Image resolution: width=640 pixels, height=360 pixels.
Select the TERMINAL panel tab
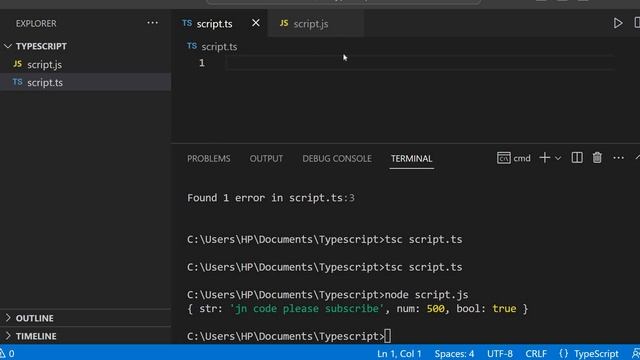coord(411,158)
